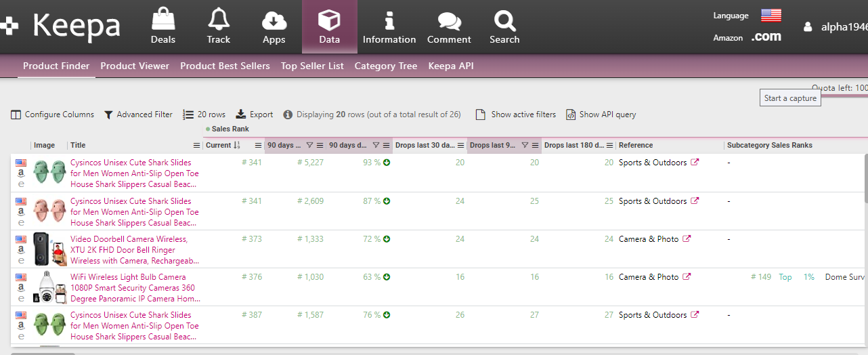Click Amazon icon in Video Doorbell row

21,249
